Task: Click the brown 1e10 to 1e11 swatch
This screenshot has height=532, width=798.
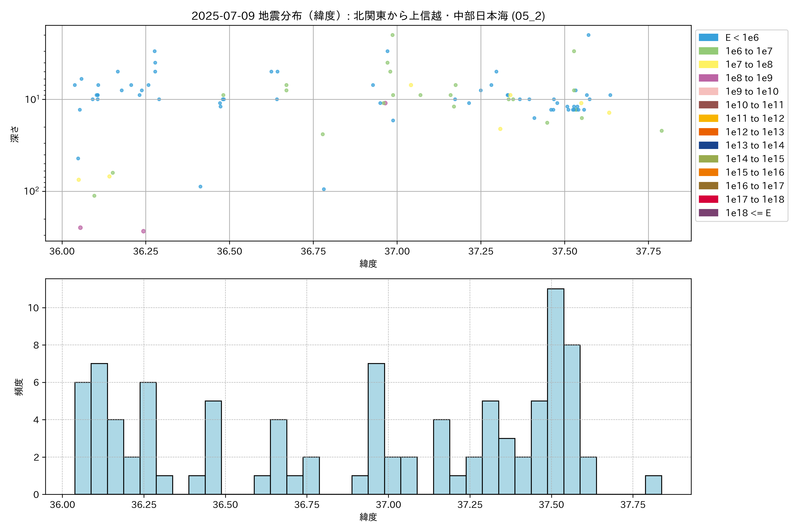Action: pyautogui.click(x=708, y=105)
